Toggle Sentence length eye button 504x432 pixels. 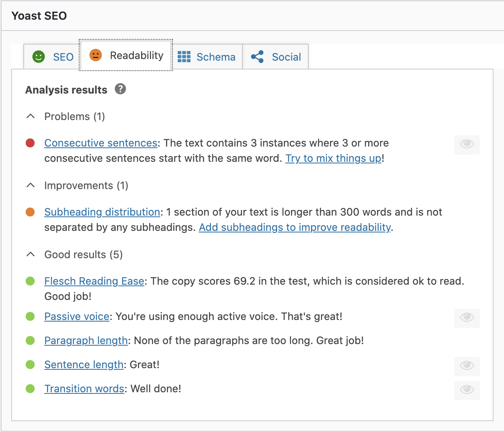coord(467,366)
